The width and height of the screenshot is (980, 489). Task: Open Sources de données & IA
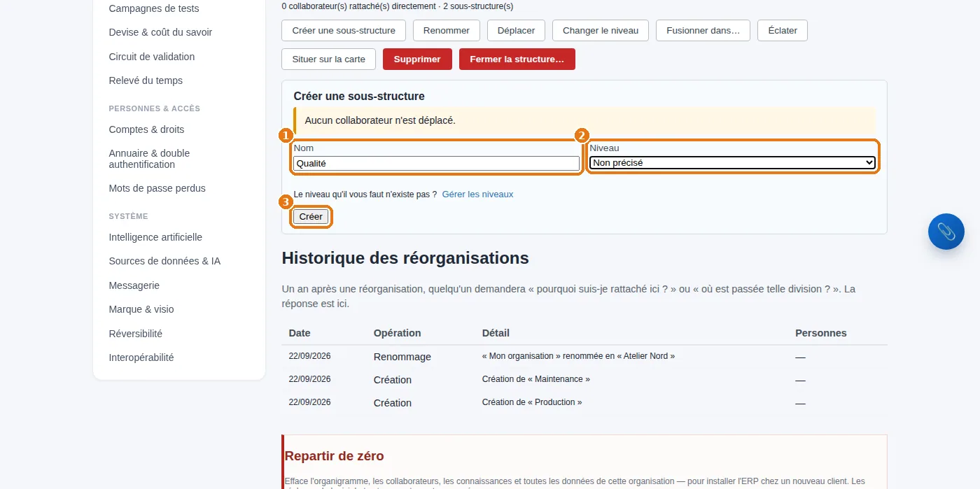pyautogui.click(x=164, y=261)
